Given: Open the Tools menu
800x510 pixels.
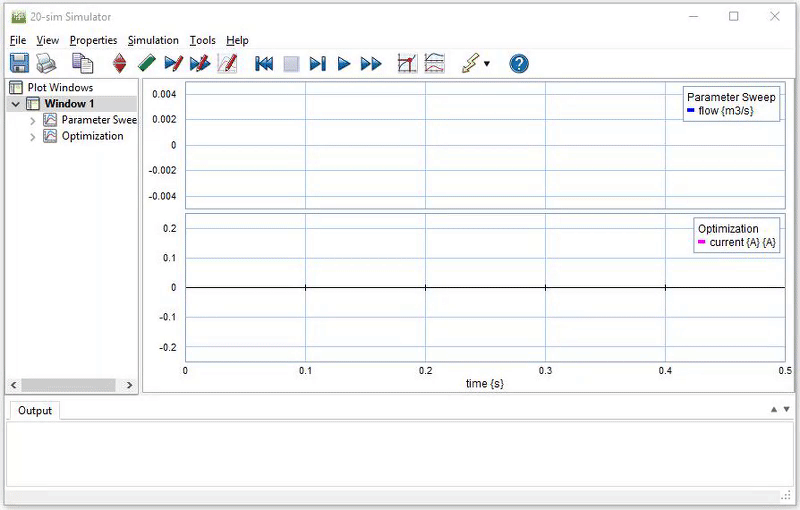Looking at the screenshot, I should [202, 40].
